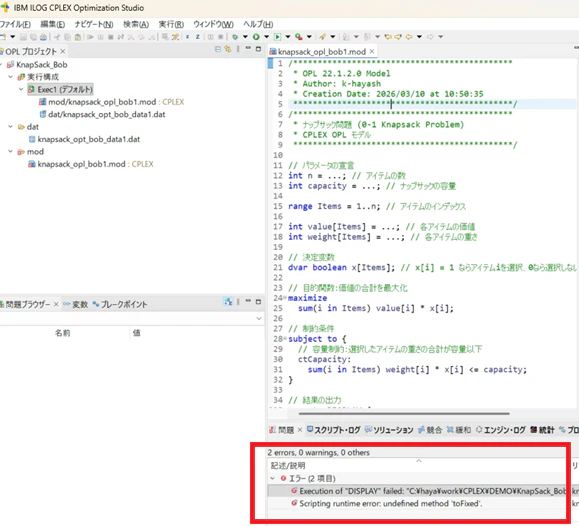The height and width of the screenshot is (526, 579).
Task: Switch to the エンジン・ログ tab
Action: (501, 430)
